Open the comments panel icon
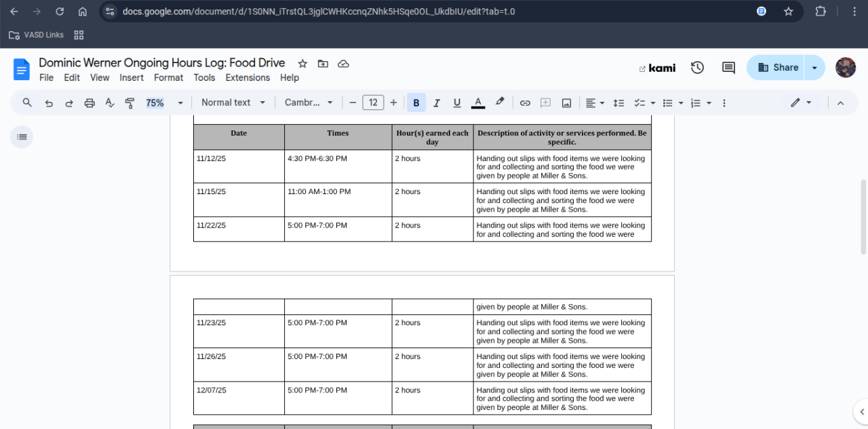The height and width of the screenshot is (429, 868). 728,67
